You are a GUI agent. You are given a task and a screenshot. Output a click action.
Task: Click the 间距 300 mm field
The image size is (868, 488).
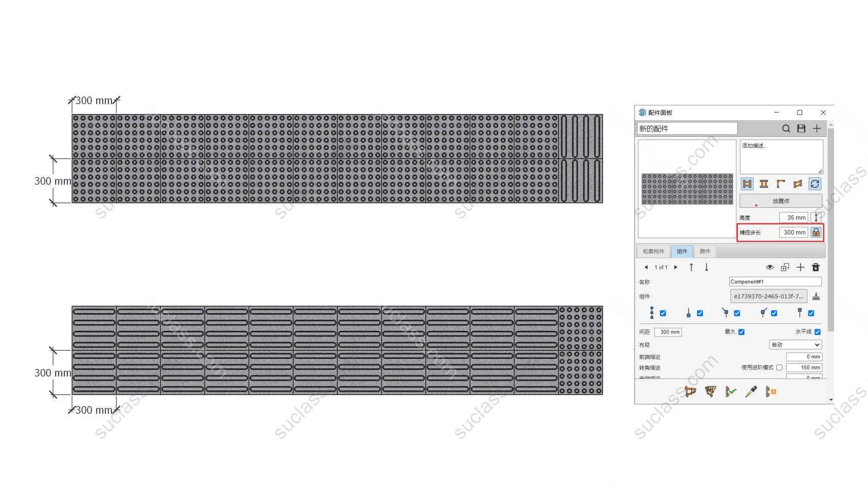pyautogui.click(x=668, y=332)
